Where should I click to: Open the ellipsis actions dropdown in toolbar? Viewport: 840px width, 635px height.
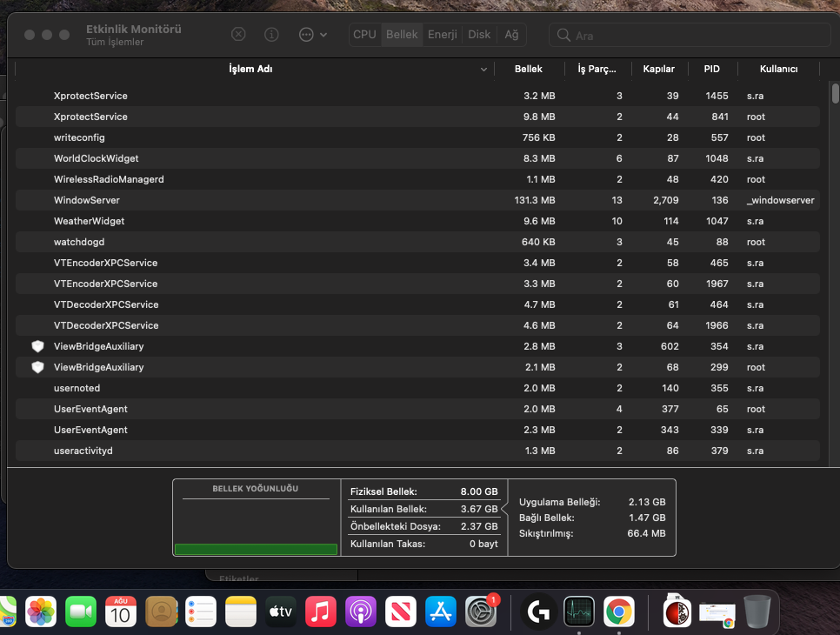[312, 35]
